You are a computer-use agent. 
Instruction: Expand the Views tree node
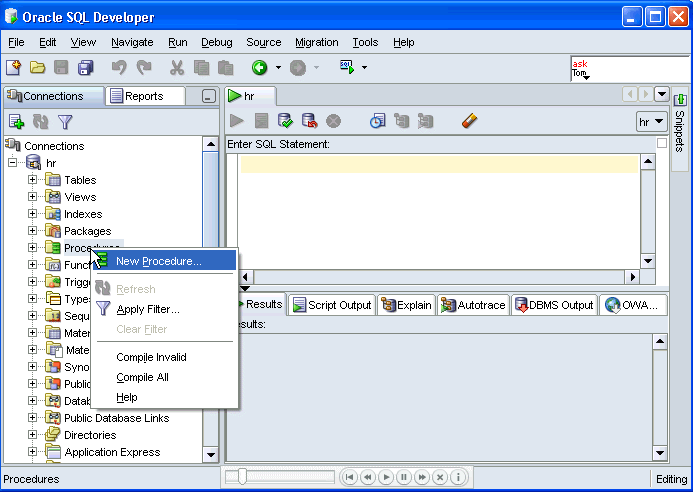(x=33, y=197)
